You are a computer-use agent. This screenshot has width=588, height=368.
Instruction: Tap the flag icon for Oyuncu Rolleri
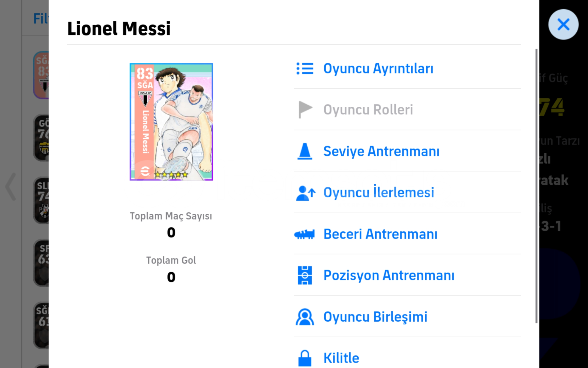tap(305, 110)
